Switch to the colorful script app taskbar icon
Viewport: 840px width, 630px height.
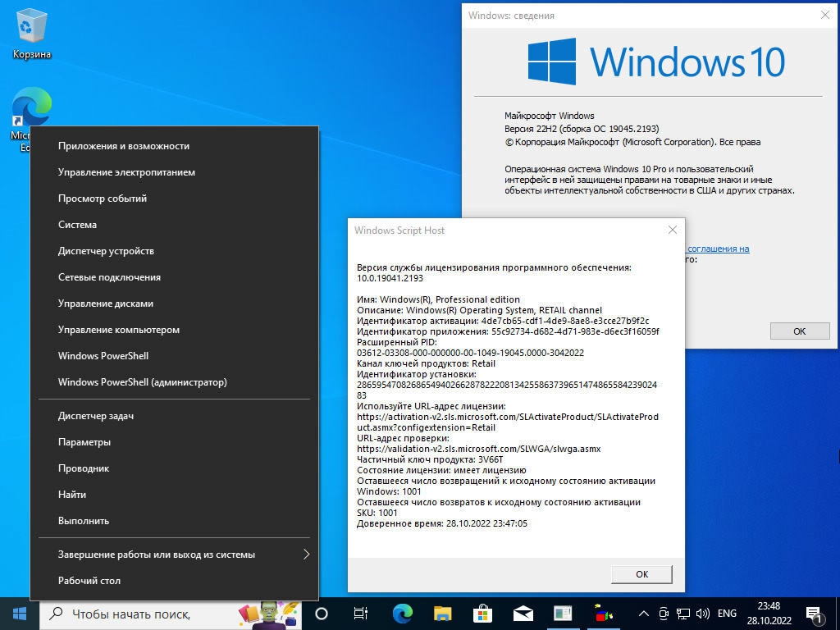[x=603, y=614]
